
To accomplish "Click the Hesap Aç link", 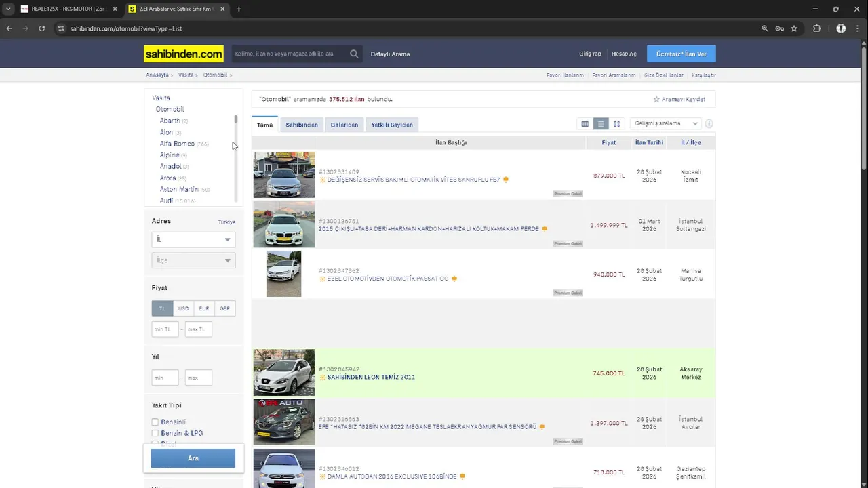I will tap(624, 54).
